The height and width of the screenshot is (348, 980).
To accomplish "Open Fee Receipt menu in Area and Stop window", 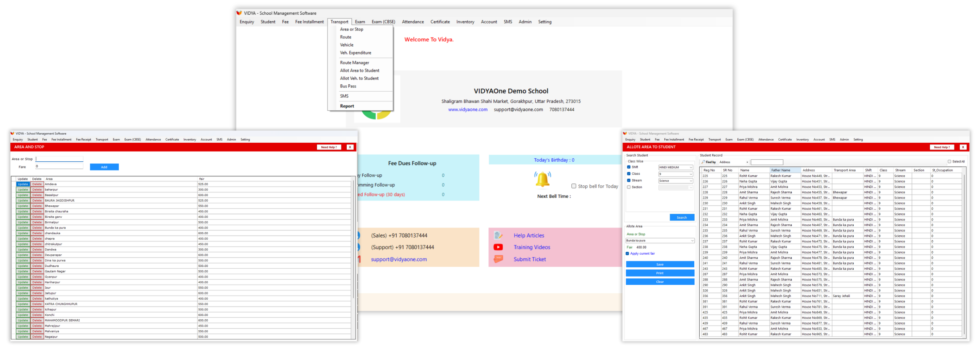I will [83, 140].
